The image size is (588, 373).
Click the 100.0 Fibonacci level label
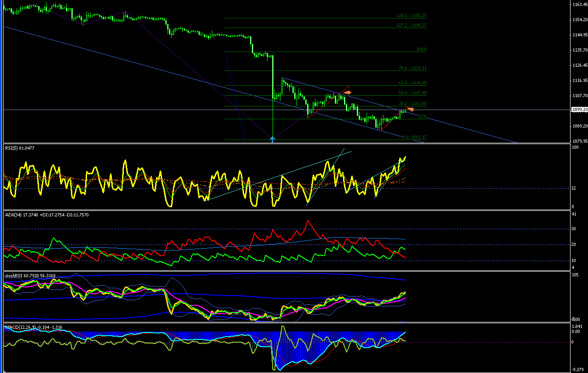pyautogui.click(x=421, y=49)
